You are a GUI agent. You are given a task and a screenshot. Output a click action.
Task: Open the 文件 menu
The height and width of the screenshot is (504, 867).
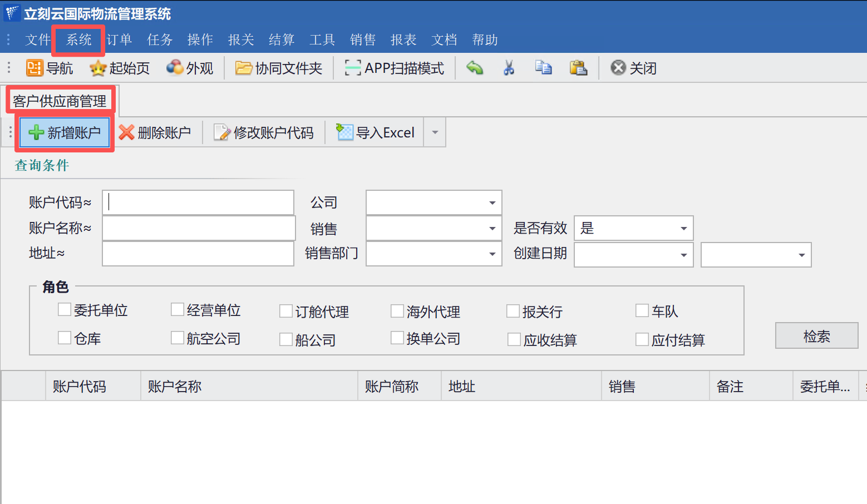pyautogui.click(x=38, y=39)
